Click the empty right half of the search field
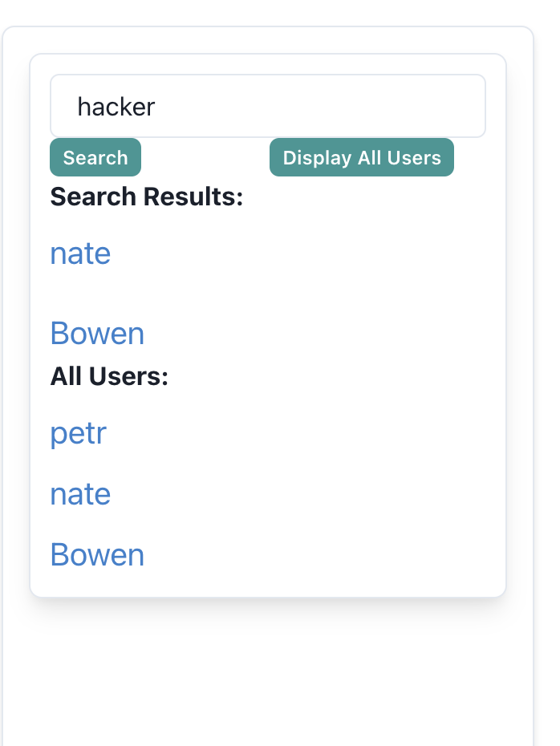The width and height of the screenshot is (560, 746). [375, 106]
